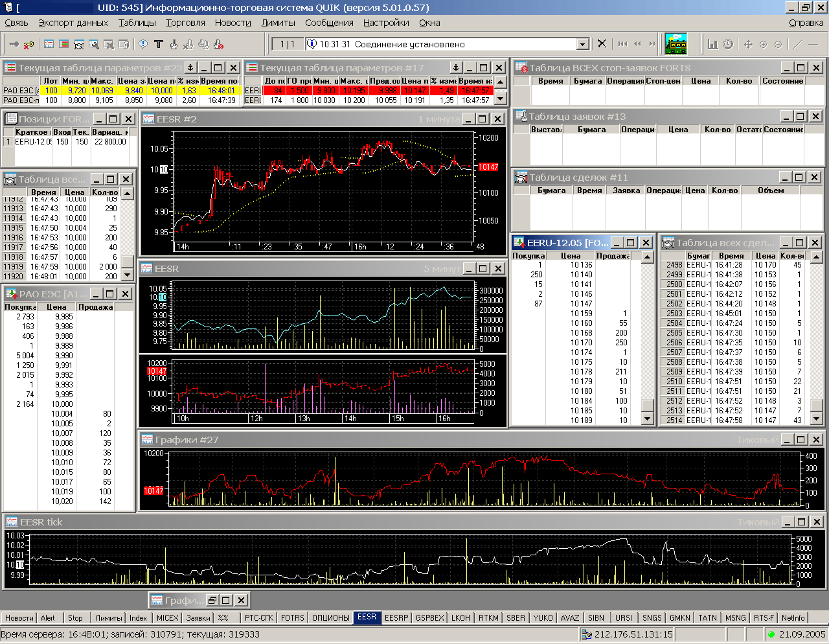Open the Торговля menu
Viewport: 829px width, 644px height.
pyautogui.click(x=185, y=23)
